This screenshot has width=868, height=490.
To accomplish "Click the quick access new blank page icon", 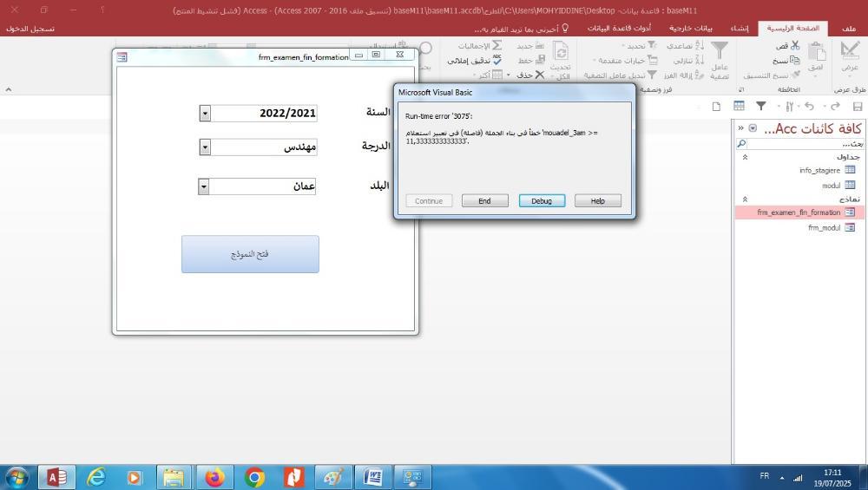I will (x=716, y=106).
